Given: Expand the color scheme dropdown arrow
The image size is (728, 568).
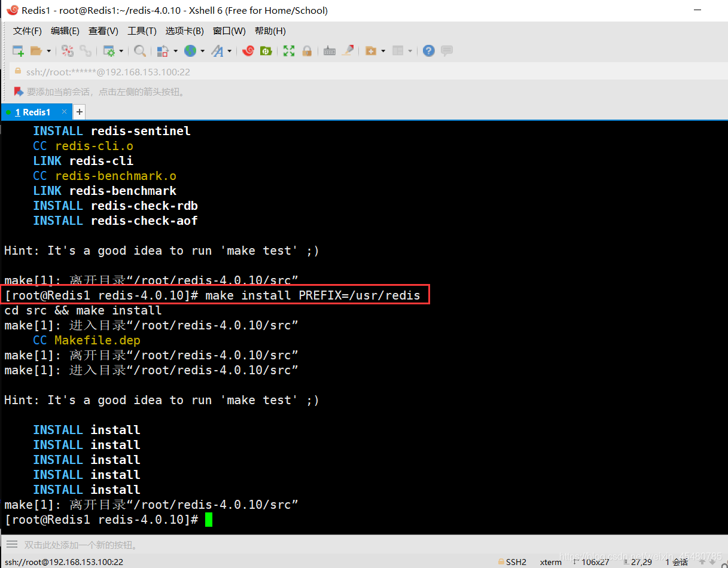Looking at the screenshot, I should click(x=175, y=51).
